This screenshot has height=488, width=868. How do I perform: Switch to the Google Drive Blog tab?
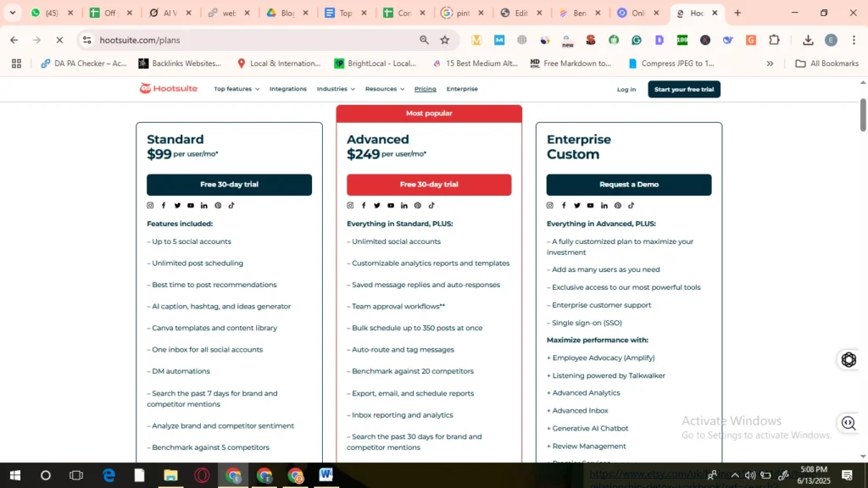click(287, 13)
